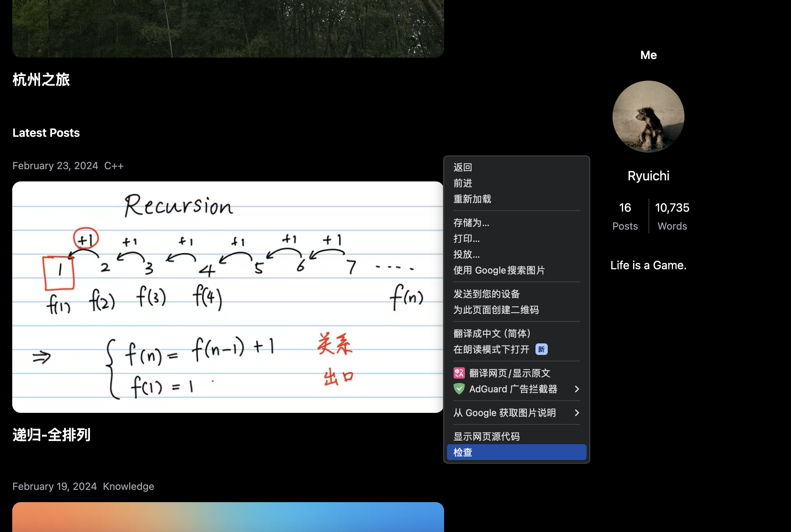Screen dimensions: 791x532
Task: Open the 递归-全排列 post title
Action: (x=51, y=435)
